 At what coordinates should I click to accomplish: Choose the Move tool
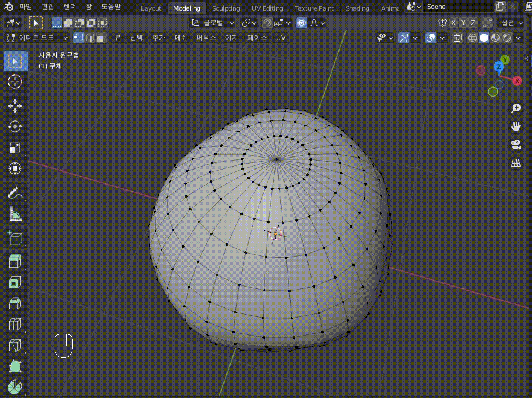pyautogui.click(x=15, y=106)
